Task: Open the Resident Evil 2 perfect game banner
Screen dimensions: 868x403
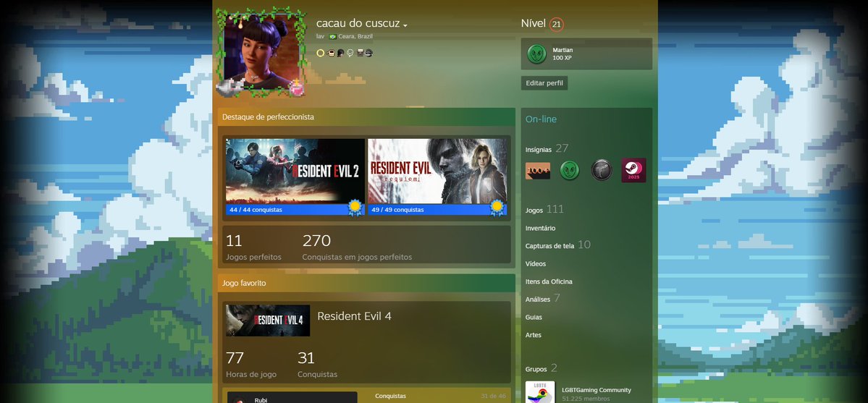Action: point(295,171)
